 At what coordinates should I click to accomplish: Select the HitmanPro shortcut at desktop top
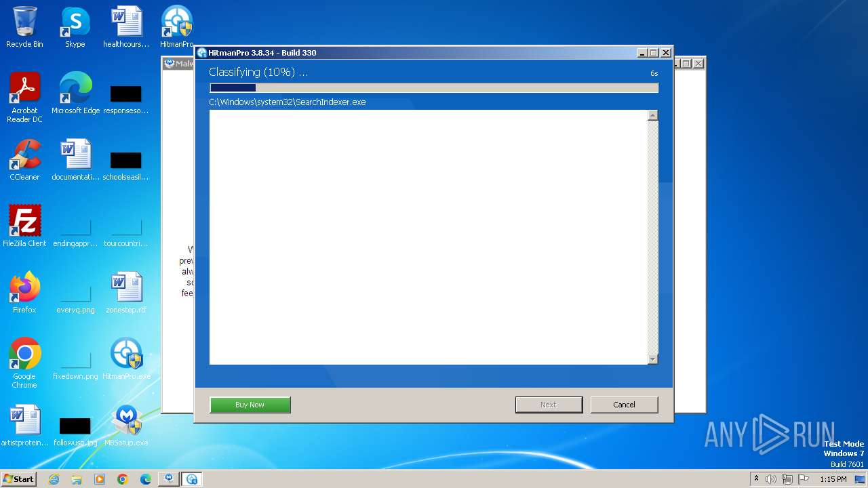tap(177, 27)
